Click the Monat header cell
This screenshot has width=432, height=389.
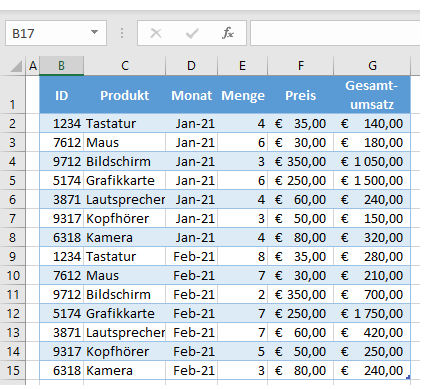click(x=191, y=95)
